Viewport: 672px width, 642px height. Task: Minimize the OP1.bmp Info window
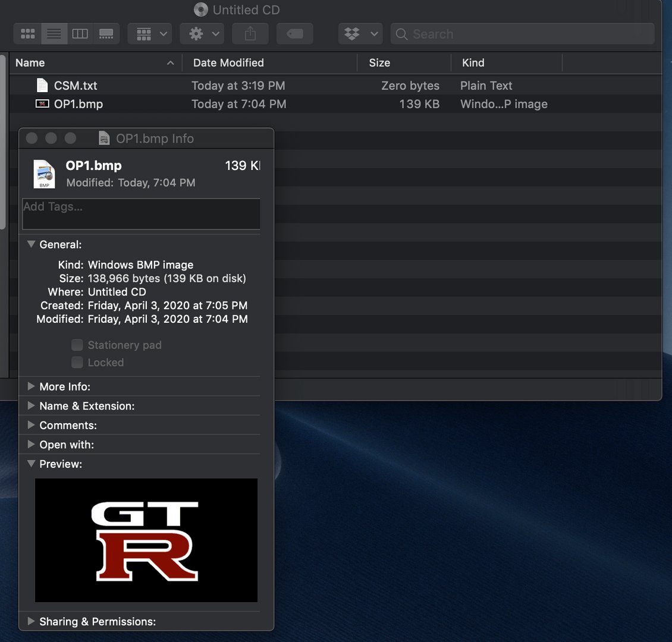(x=51, y=139)
